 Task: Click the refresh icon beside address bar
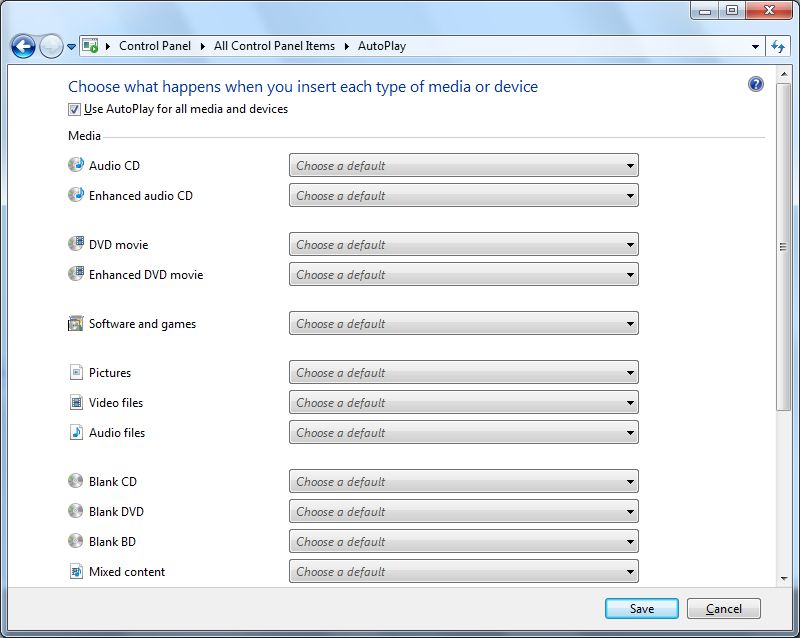coord(778,46)
